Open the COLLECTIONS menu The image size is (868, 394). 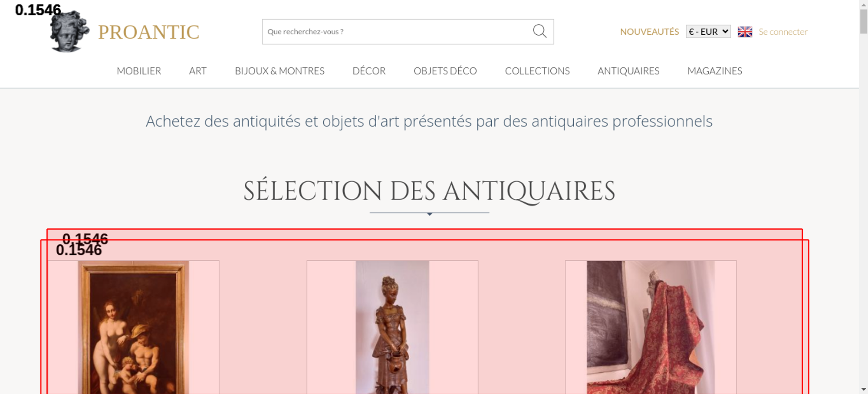537,71
